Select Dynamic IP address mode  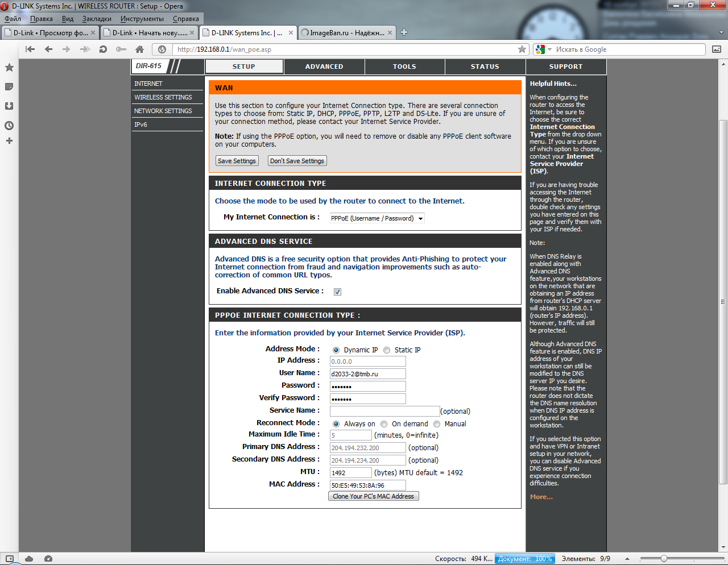click(x=336, y=350)
